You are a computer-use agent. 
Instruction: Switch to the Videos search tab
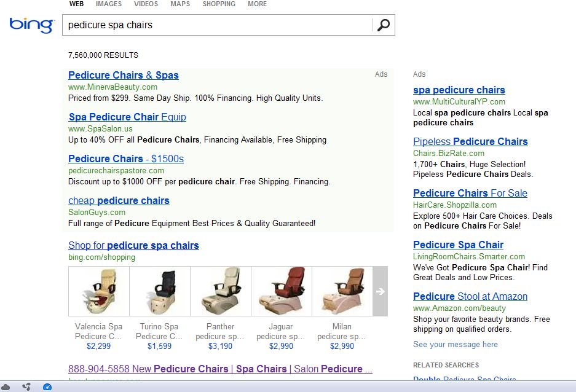tap(146, 4)
